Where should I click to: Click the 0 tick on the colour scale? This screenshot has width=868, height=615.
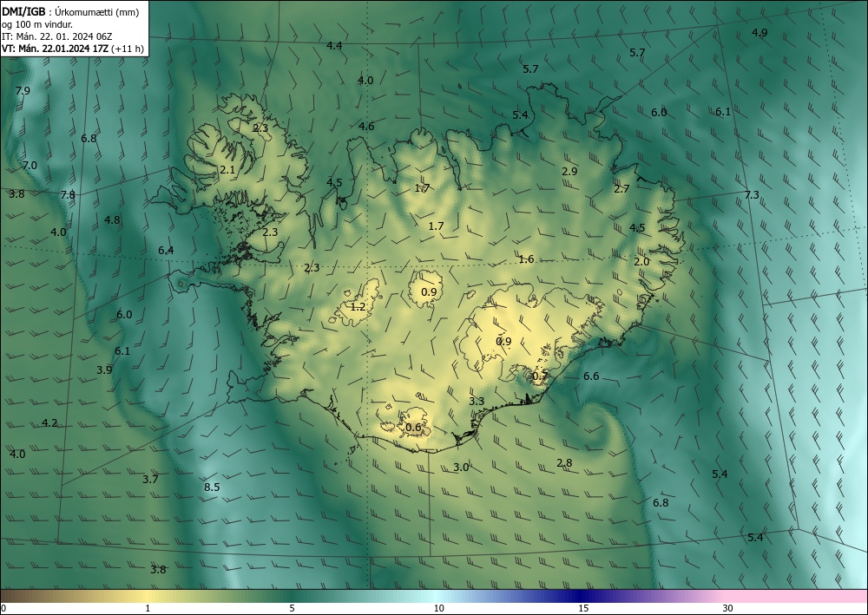pos(3,608)
